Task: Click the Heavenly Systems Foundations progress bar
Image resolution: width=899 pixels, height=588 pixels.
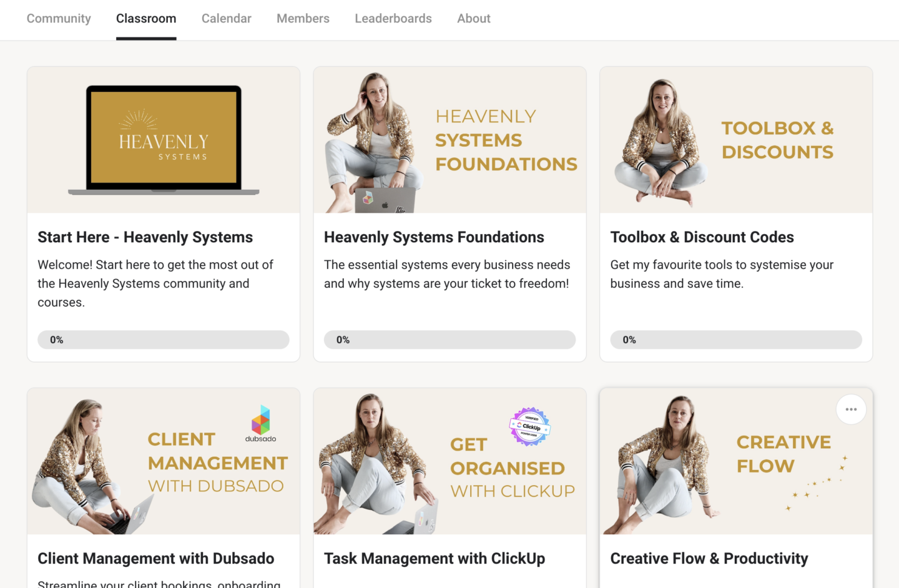Action: pyautogui.click(x=449, y=340)
